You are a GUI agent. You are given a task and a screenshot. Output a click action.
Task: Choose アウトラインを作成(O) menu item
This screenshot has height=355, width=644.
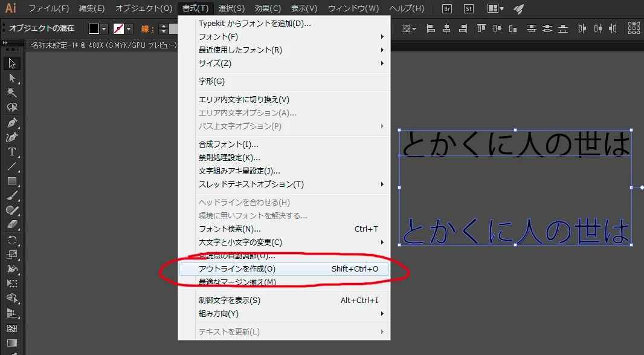point(283,269)
